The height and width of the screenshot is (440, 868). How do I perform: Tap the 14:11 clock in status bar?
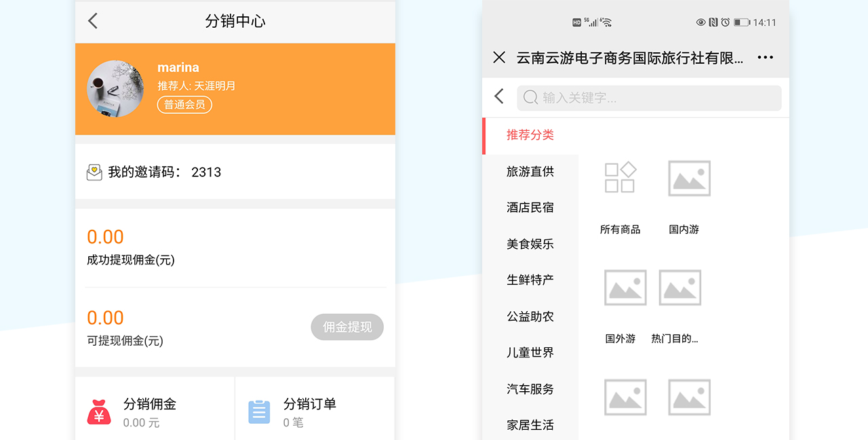764,22
